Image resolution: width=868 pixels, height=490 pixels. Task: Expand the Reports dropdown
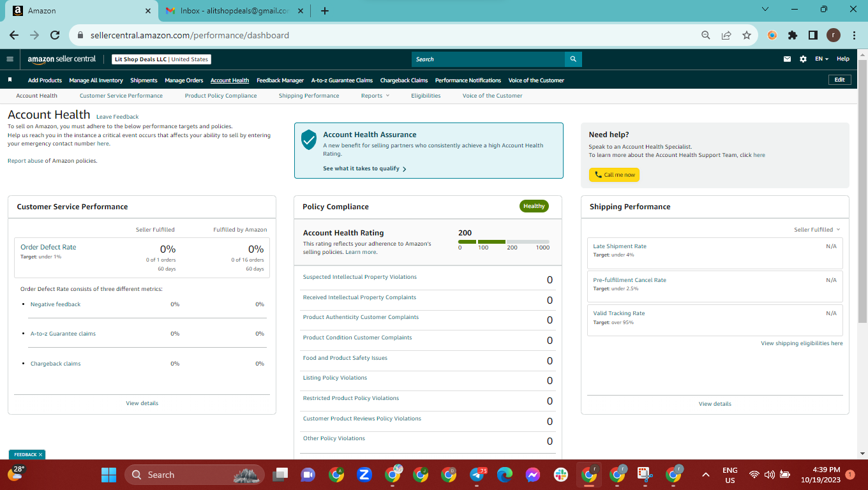(x=375, y=96)
